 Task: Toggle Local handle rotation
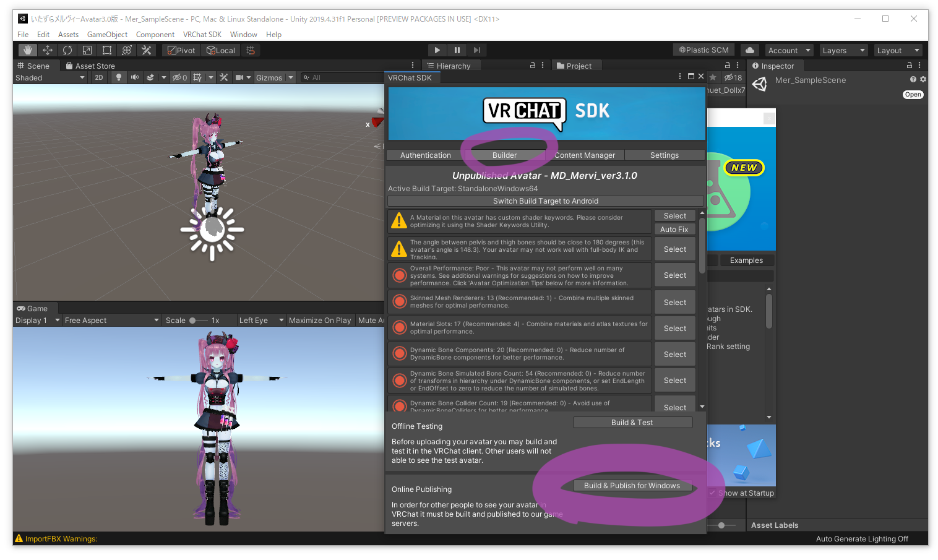(221, 50)
